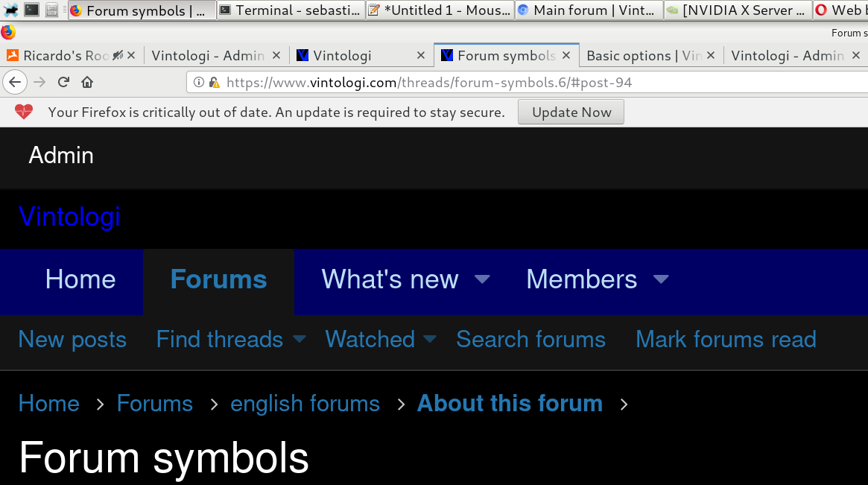Click the Reload page icon
This screenshot has height=485, width=868.
tap(63, 82)
